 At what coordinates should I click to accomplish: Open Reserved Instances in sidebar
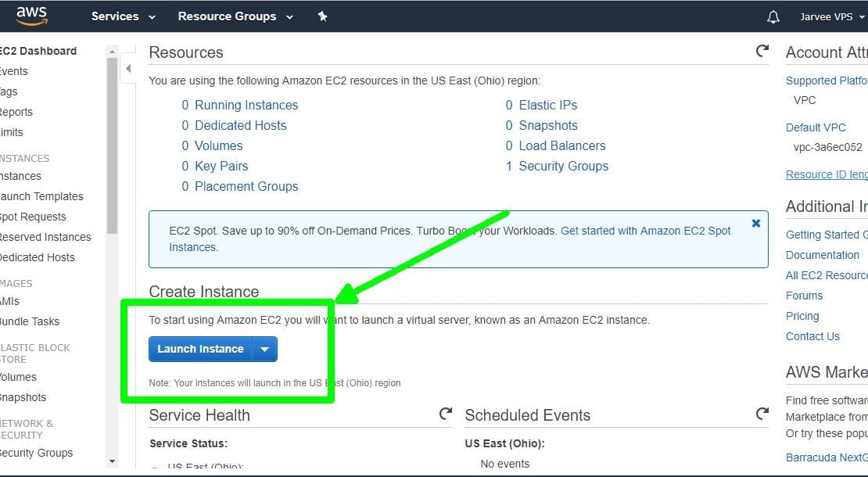pos(45,238)
